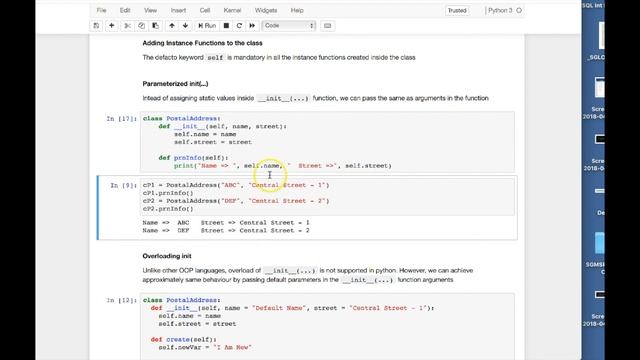Click the self.street = street line in cell 17

click(x=213, y=142)
